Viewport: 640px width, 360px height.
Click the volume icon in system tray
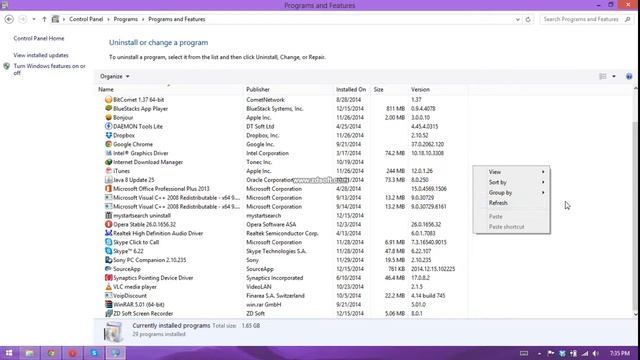coord(596,353)
